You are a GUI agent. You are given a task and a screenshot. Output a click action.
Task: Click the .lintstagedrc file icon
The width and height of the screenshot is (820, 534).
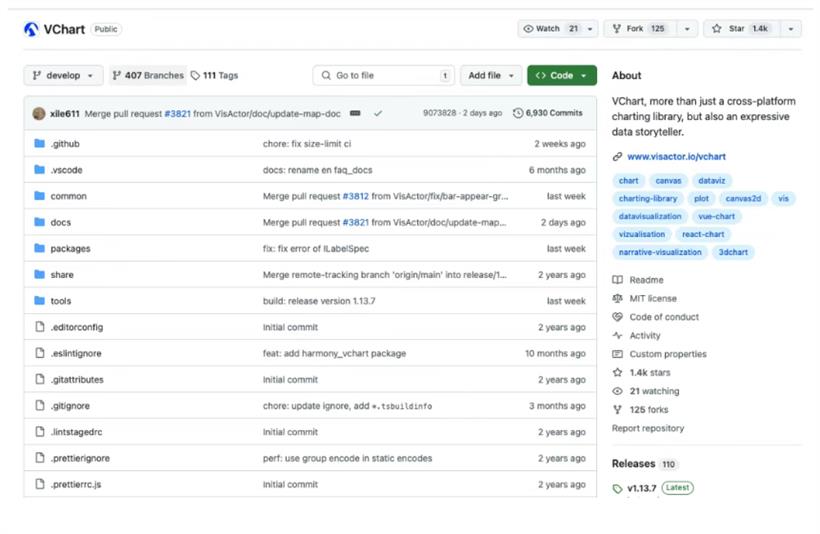[40, 431]
